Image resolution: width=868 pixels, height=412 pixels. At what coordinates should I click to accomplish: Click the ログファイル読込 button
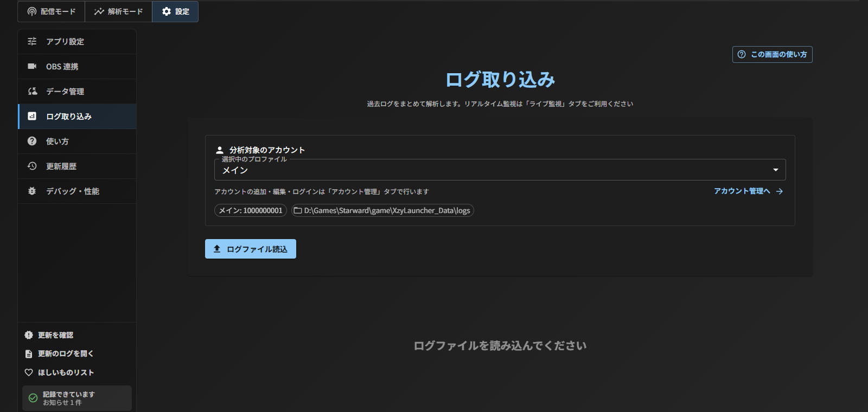tap(251, 249)
